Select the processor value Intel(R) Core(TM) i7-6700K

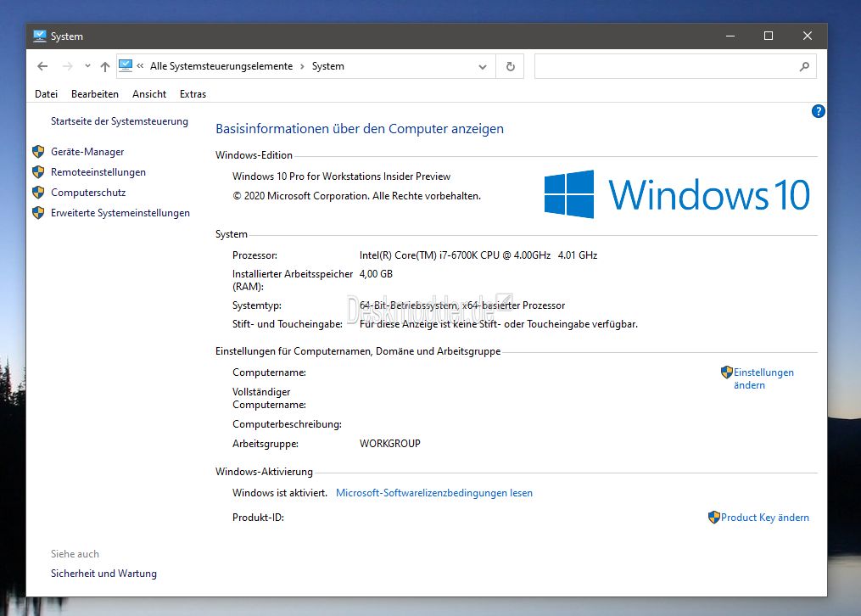tap(478, 255)
